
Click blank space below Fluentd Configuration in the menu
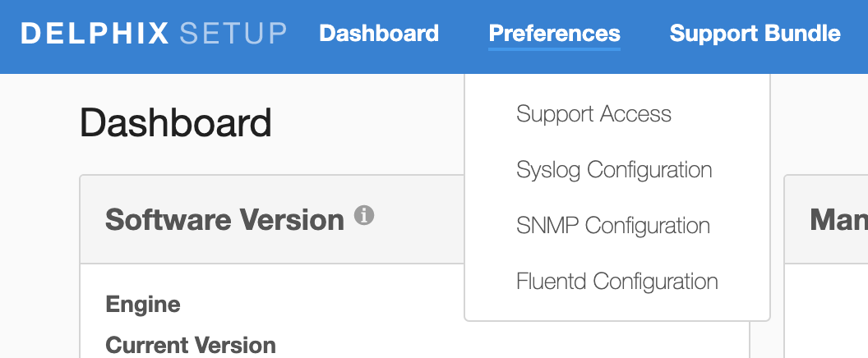[616, 308]
